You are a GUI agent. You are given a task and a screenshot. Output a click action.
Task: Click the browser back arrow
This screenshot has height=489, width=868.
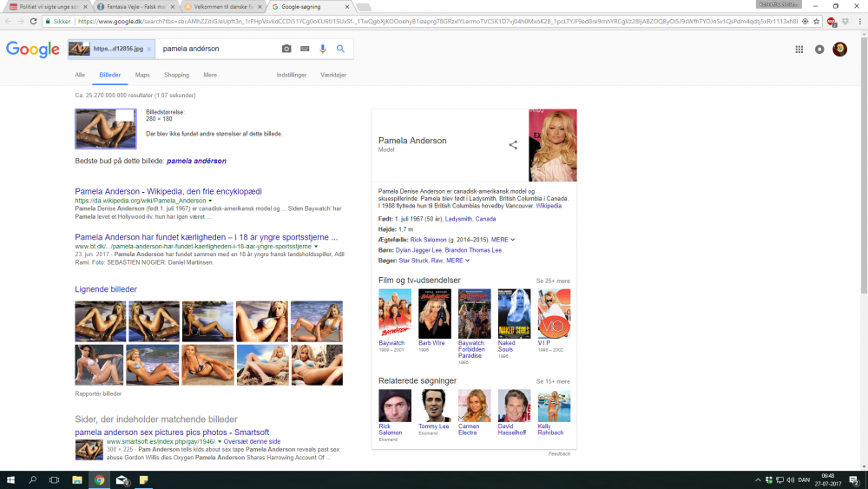pyautogui.click(x=8, y=21)
